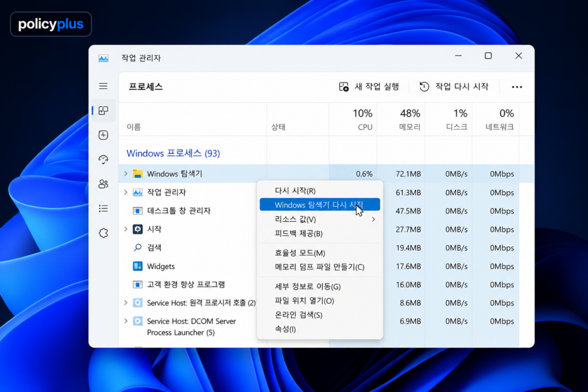This screenshot has height=392, width=588.
Task: Click the Widgets process icon
Action: click(138, 266)
